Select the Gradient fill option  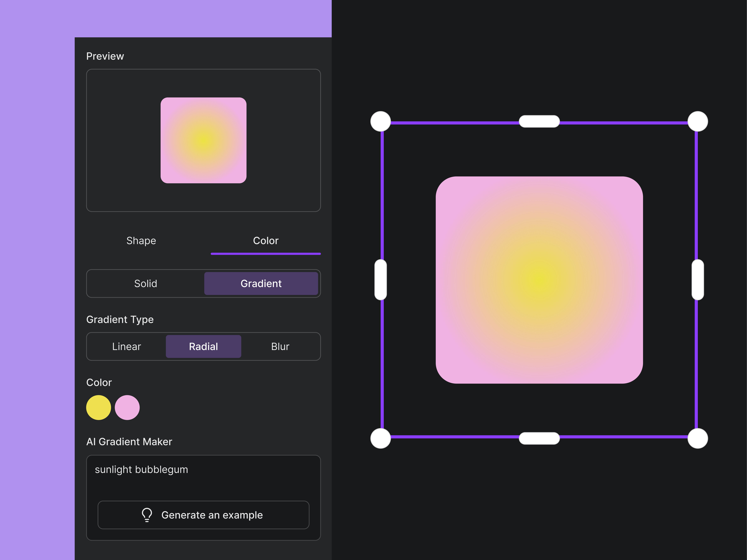261,284
